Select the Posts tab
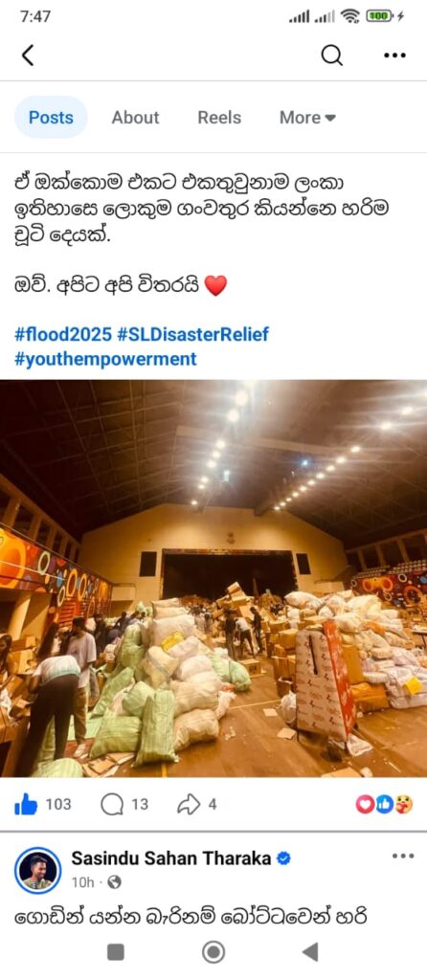This screenshot has height=980, width=427. click(51, 118)
